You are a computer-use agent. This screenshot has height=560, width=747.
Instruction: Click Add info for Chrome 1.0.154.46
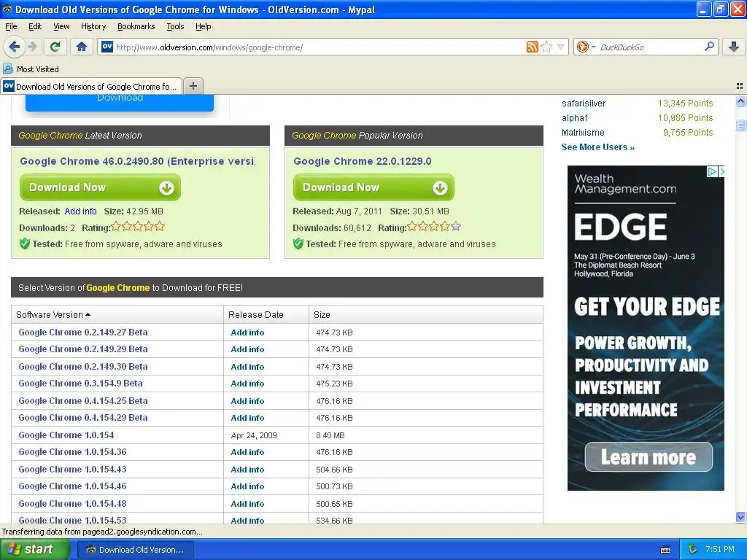point(247,486)
